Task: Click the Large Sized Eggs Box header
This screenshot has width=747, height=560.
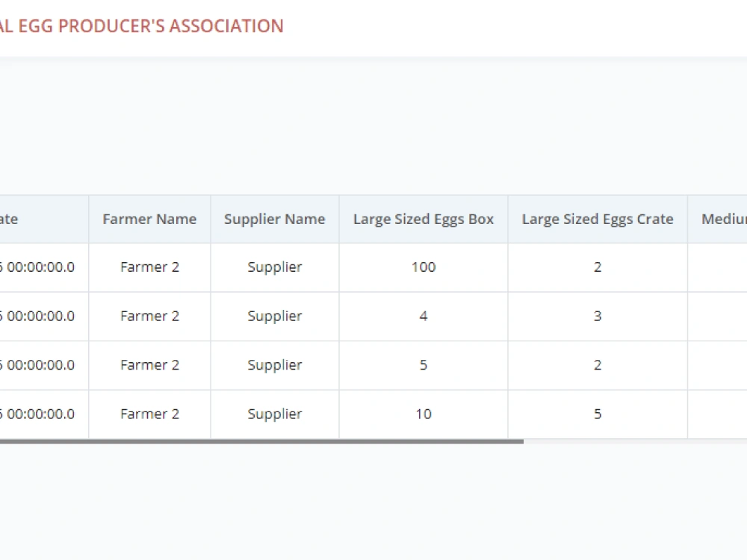Action: point(424,219)
